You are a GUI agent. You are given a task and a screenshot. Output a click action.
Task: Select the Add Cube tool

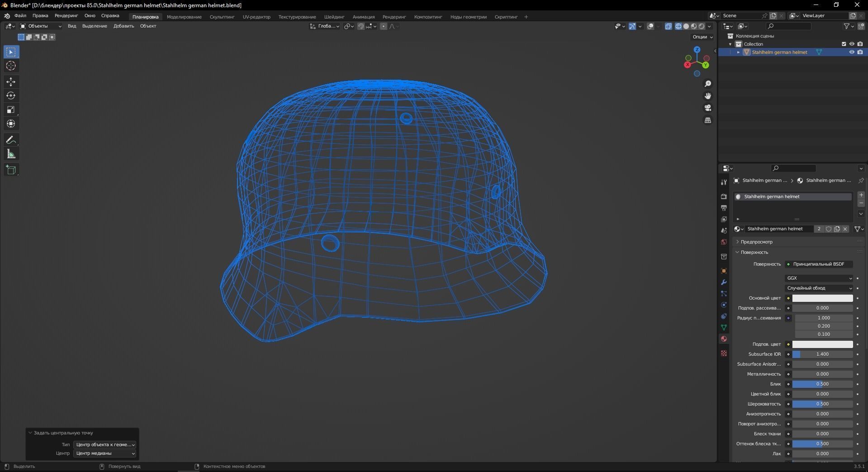(11, 170)
